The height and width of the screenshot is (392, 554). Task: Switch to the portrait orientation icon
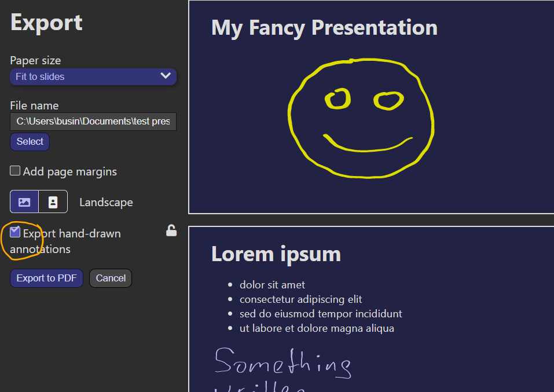click(53, 202)
